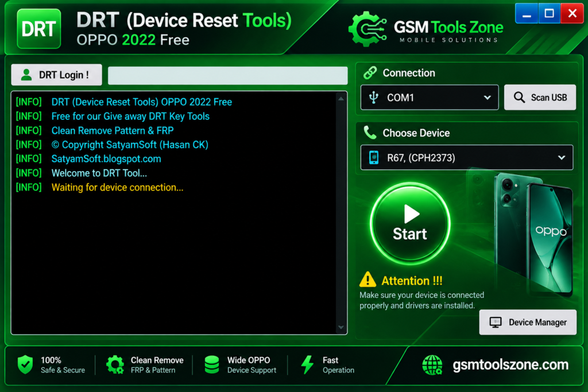
Task: Select log line 'DRT (Device Reset Tools) OPPO 2022 Free'
Action: click(x=142, y=102)
